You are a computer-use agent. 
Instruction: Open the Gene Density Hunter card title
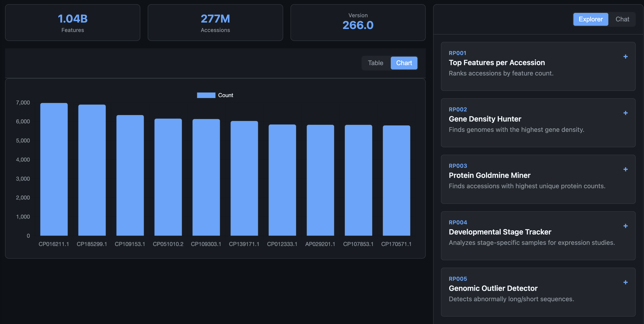tap(485, 119)
